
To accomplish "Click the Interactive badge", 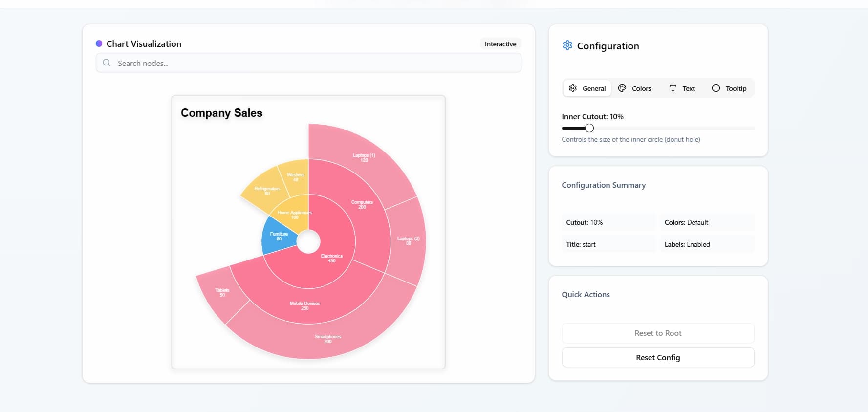I will point(500,44).
